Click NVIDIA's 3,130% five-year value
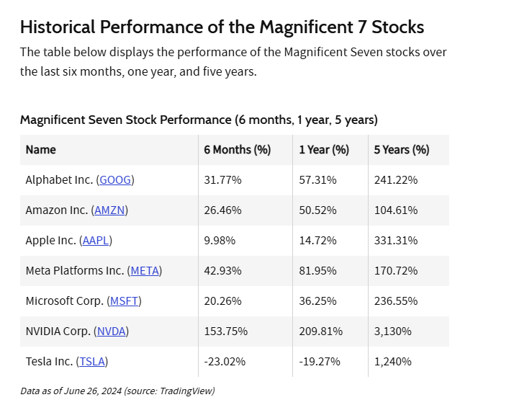The height and width of the screenshot is (405, 532). click(x=393, y=331)
